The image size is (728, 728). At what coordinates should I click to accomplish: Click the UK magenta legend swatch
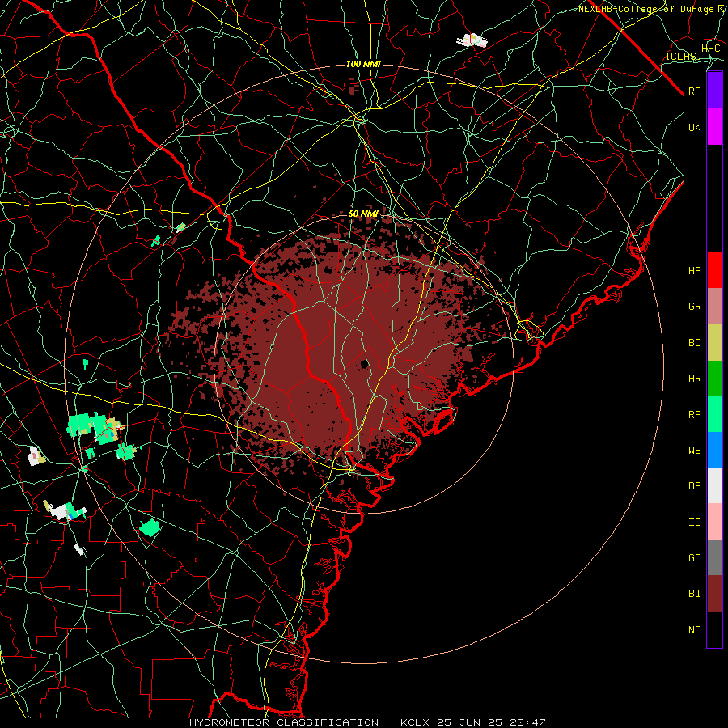pyautogui.click(x=714, y=127)
